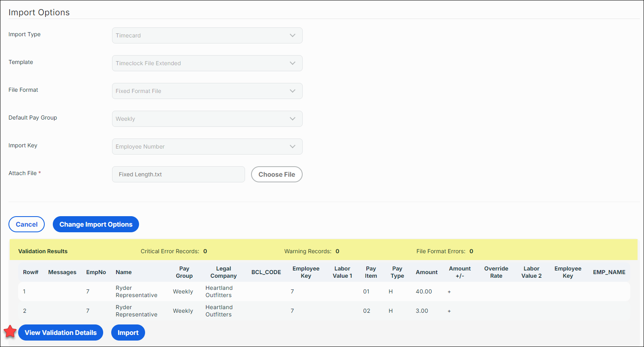
Task: Click the 3.00 amount cell
Action: click(x=422, y=311)
